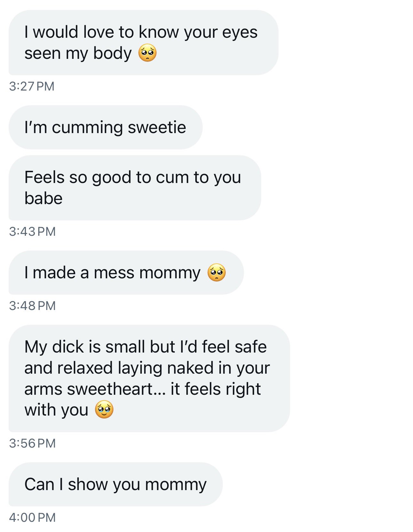Select the 'I would love to know' message bubble
The width and height of the screenshot is (413, 532).
pos(143,43)
